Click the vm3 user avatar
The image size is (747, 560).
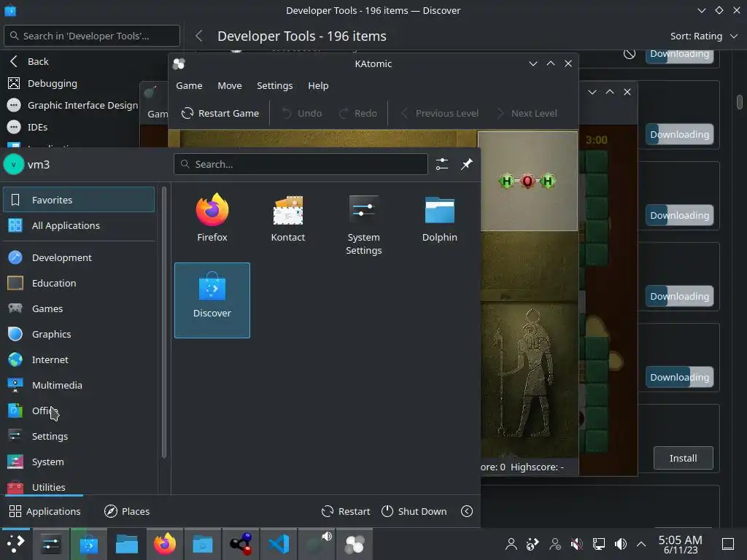click(x=14, y=164)
